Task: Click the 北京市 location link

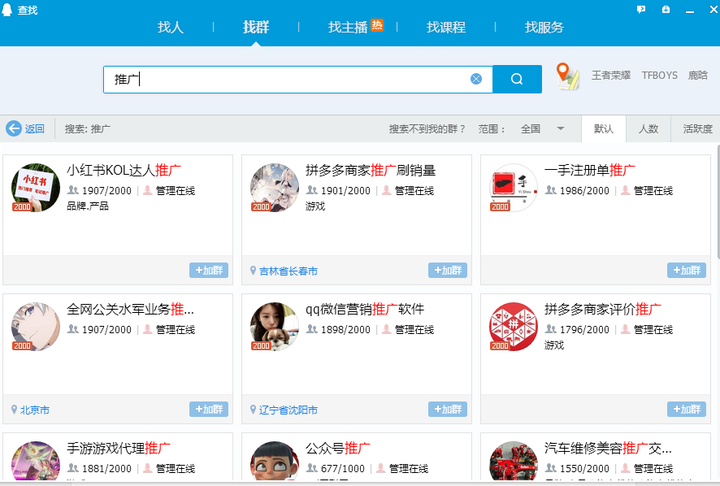Action: tap(34, 410)
